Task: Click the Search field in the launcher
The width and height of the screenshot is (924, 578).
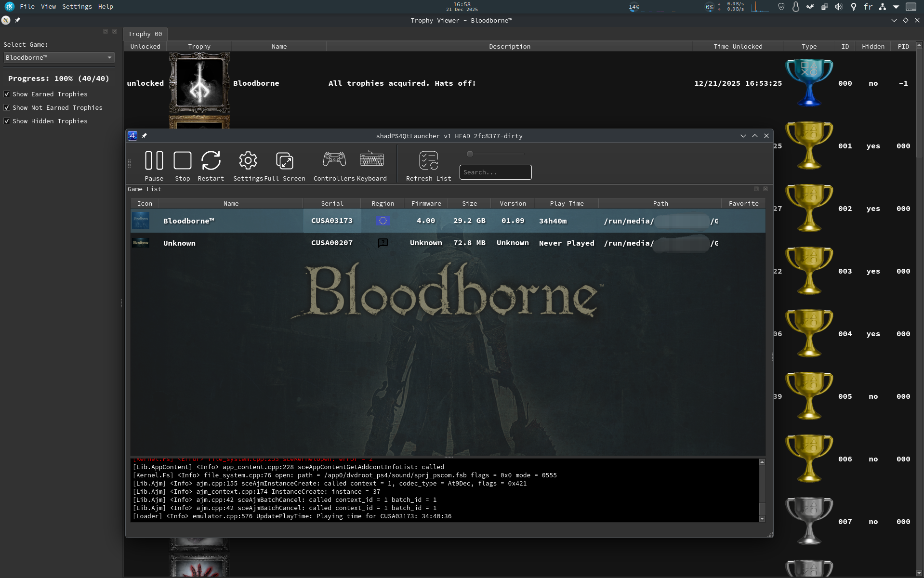Action: pos(495,172)
